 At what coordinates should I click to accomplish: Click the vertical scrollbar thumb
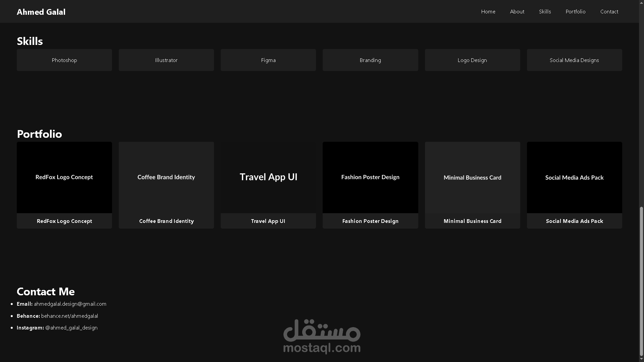(641, 282)
